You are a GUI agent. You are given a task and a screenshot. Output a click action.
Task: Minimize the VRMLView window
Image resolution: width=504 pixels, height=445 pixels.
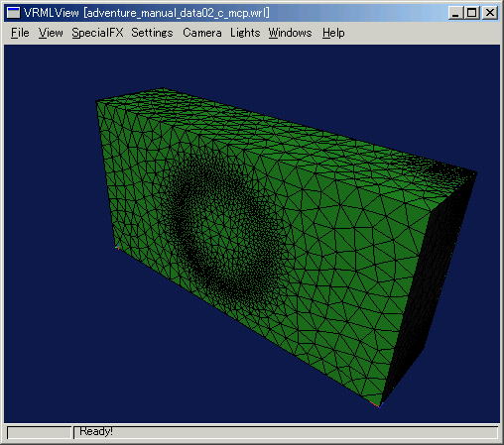pyautogui.click(x=455, y=13)
